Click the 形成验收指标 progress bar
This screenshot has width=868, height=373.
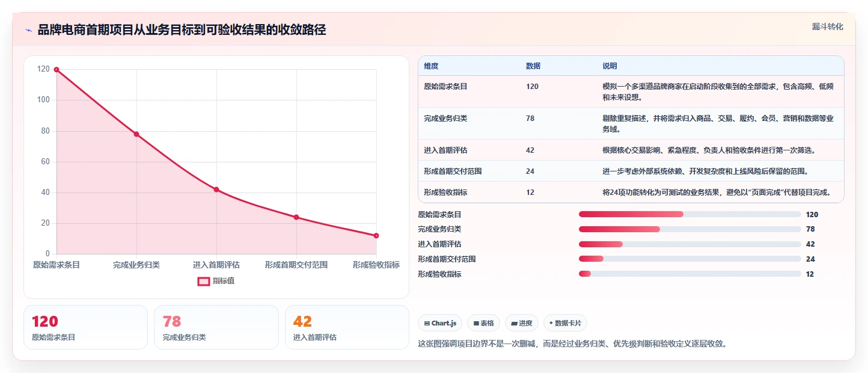[x=689, y=274]
